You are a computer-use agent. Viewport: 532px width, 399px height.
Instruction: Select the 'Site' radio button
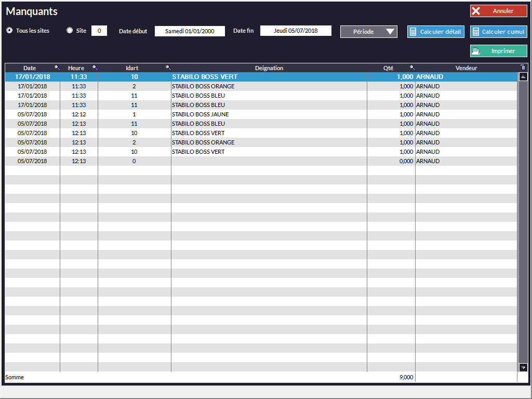(70, 31)
